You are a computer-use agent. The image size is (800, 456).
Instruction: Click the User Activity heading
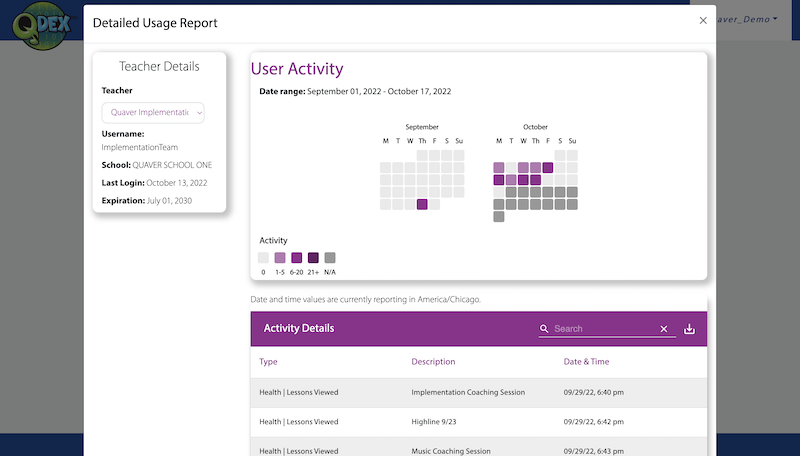pos(297,69)
